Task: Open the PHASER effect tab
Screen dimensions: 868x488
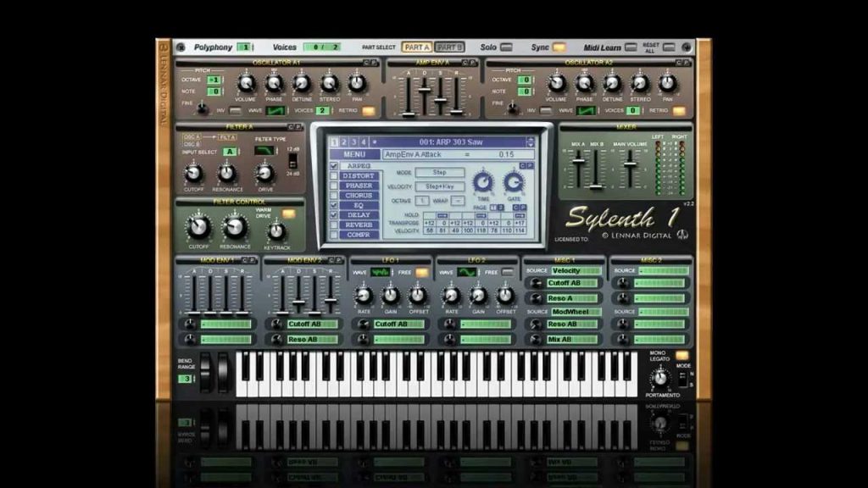Action: (x=359, y=186)
